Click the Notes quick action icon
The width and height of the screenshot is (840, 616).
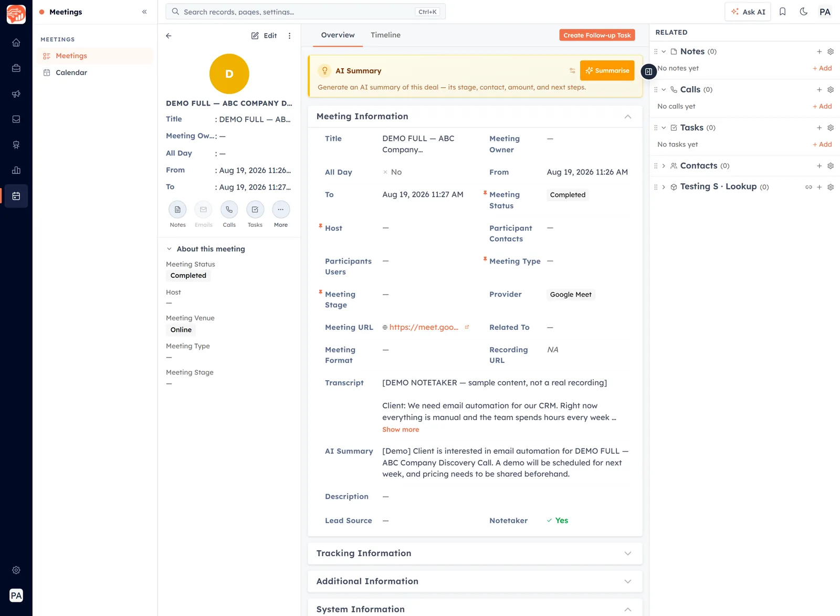pos(177,210)
